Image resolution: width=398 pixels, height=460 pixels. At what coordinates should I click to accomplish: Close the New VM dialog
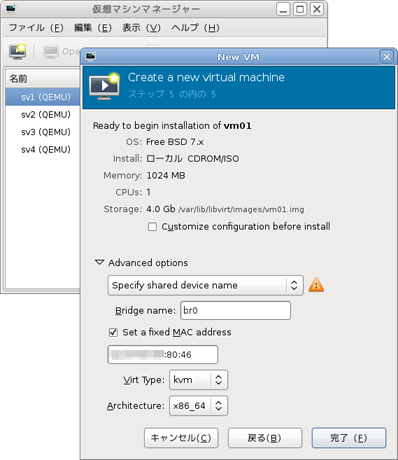coord(386,57)
